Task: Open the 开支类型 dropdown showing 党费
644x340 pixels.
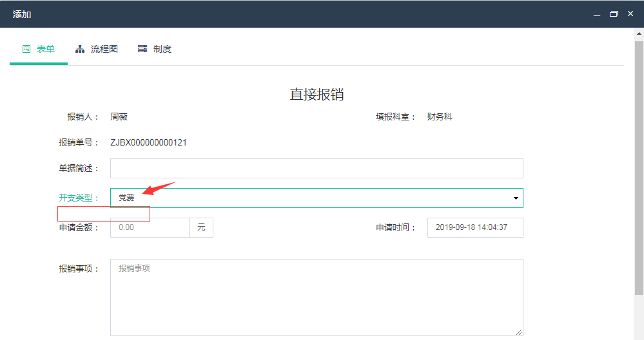Action: [317, 198]
